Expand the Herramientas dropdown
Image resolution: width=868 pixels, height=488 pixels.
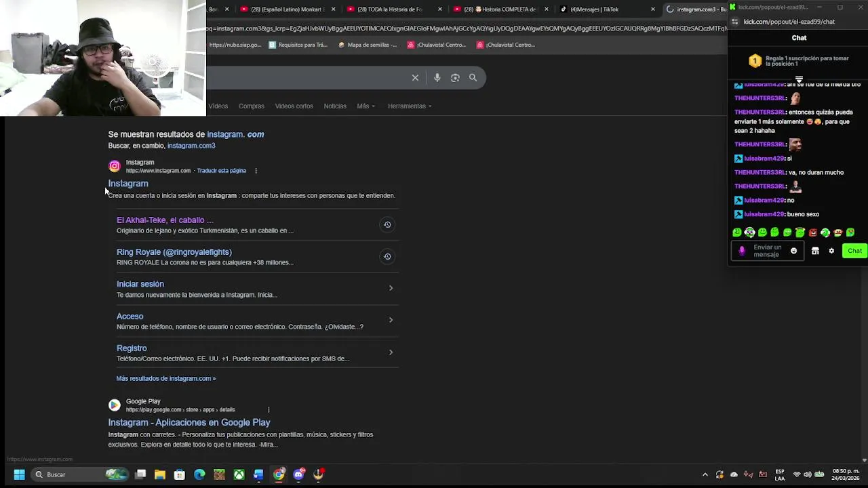click(x=410, y=106)
